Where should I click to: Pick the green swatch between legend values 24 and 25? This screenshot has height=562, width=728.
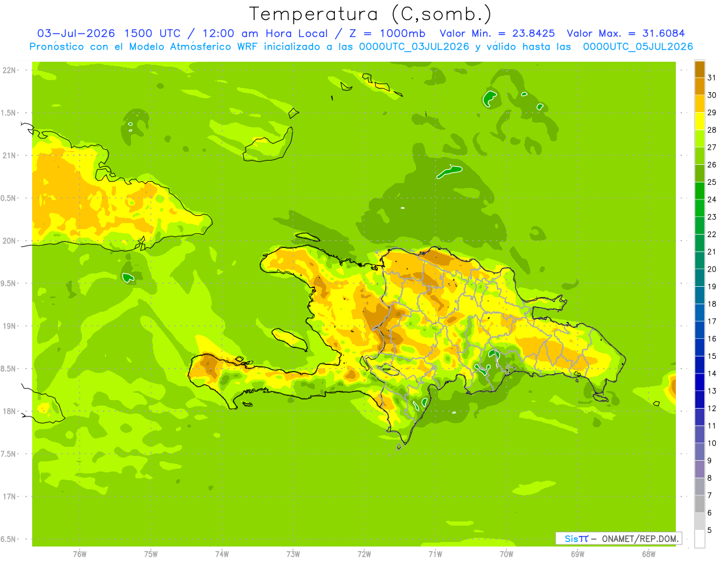699,191
